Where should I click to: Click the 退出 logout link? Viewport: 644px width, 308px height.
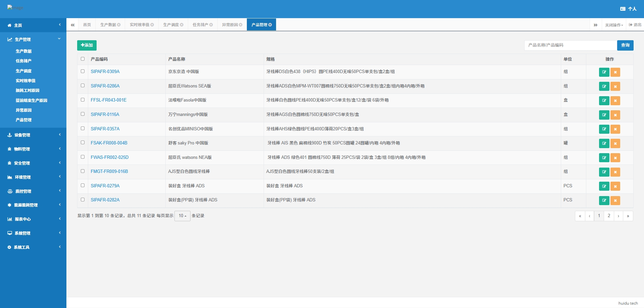pyautogui.click(x=635, y=25)
